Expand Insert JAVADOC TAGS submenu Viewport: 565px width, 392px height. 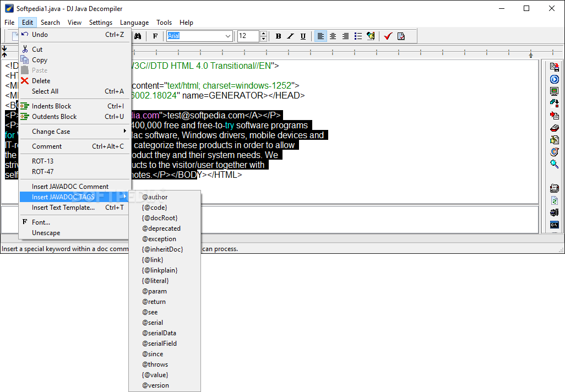tap(74, 197)
